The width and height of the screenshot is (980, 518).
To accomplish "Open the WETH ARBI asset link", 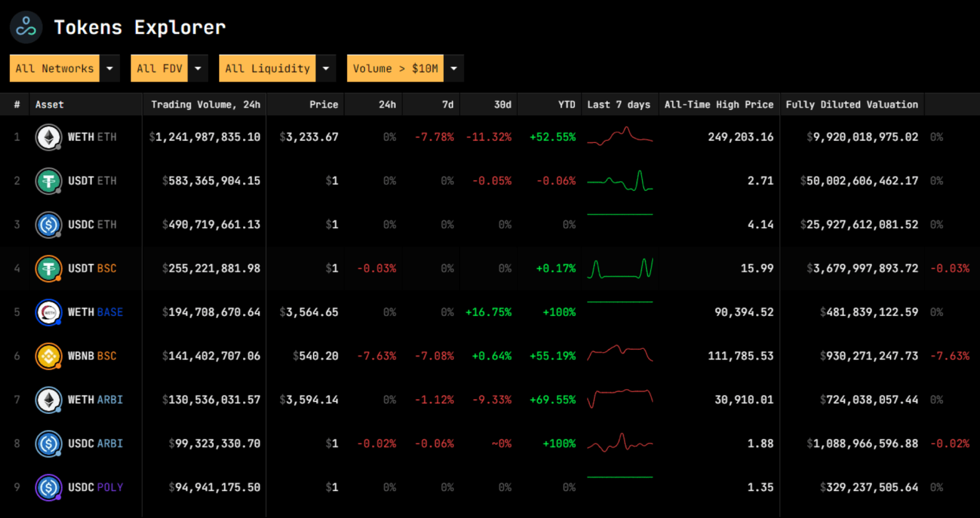I will coord(95,400).
